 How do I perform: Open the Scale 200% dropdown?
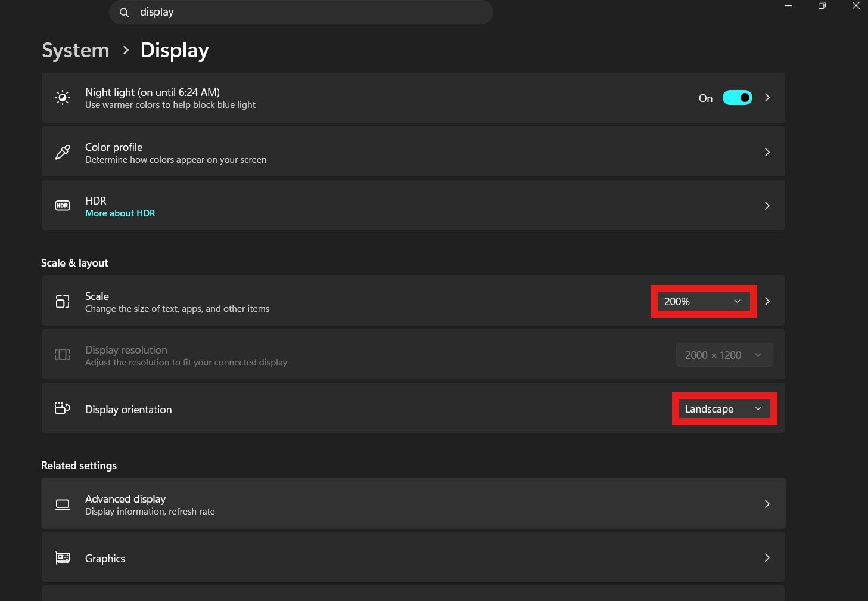703,302
